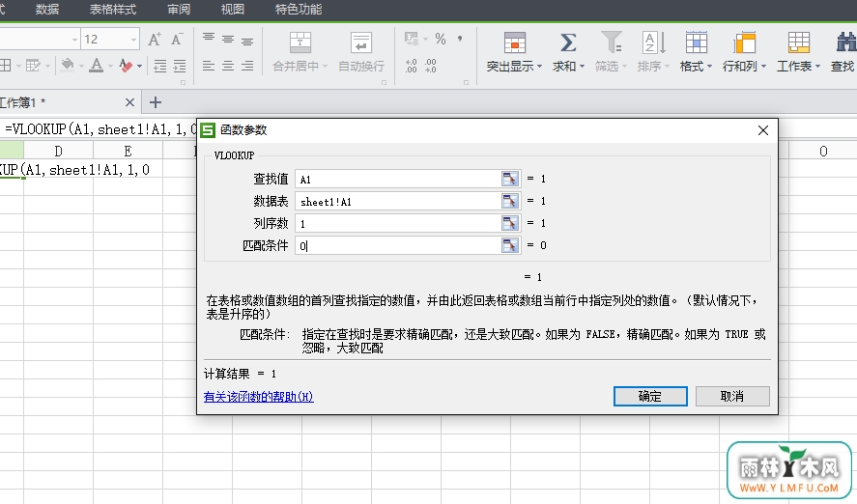Click the find binoculars icon

click(x=846, y=42)
